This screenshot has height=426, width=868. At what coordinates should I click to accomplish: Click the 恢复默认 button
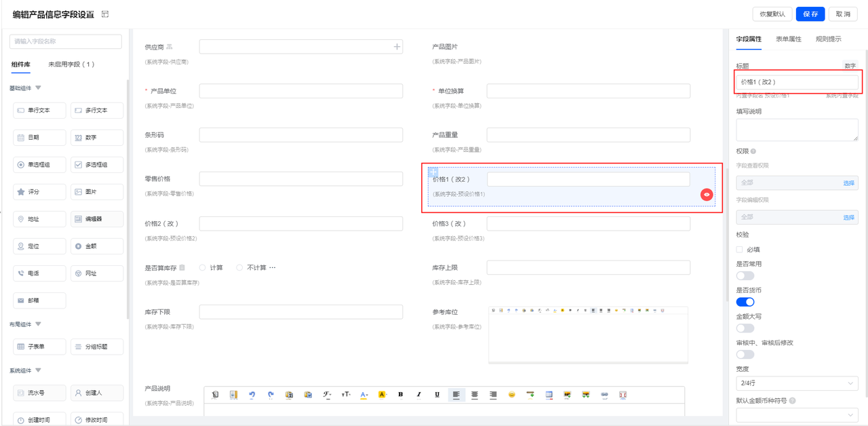[772, 14]
